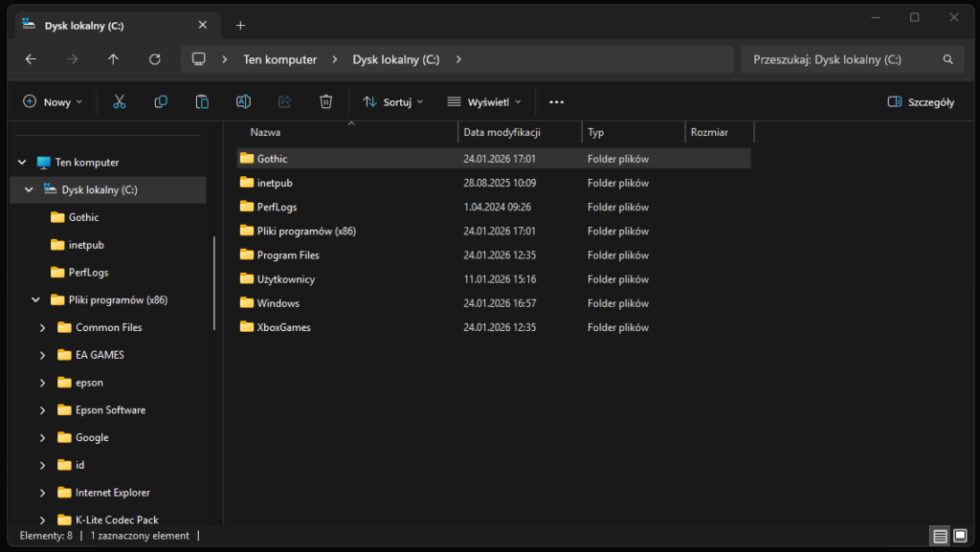Screen dimensions: 980x552
Task: Open the three-dots more options menu
Action: click(x=557, y=101)
